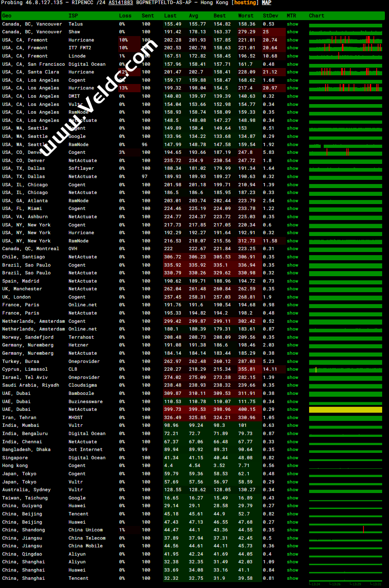389x588 pixels.
Task: Open the AS141883 link in header
Action: [x=121, y=2]
